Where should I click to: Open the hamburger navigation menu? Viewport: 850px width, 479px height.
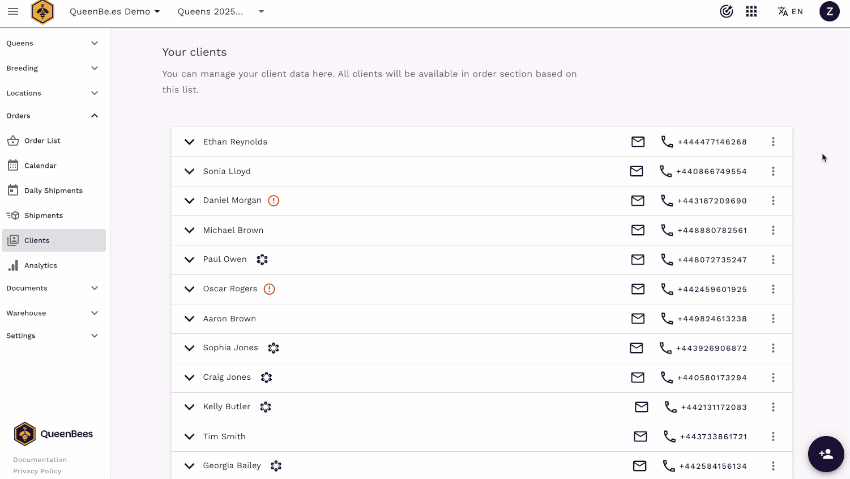[x=13, y=11]
